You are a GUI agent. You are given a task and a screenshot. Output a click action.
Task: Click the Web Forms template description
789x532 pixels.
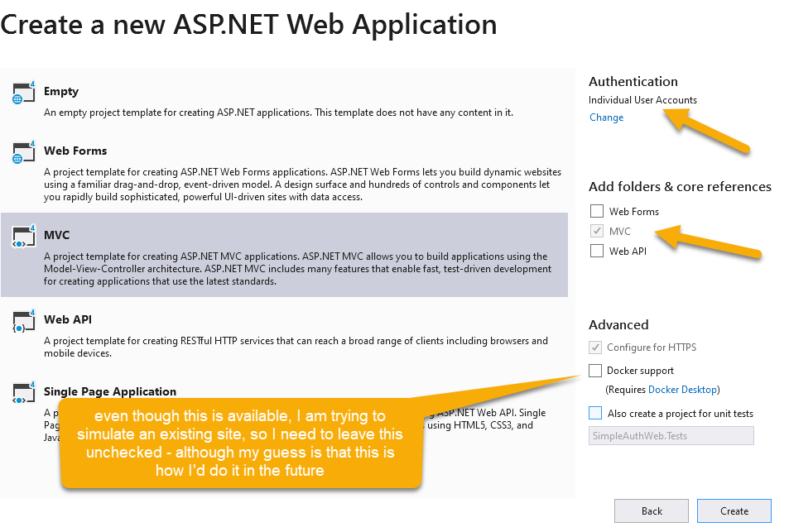(x=302, y=185)
